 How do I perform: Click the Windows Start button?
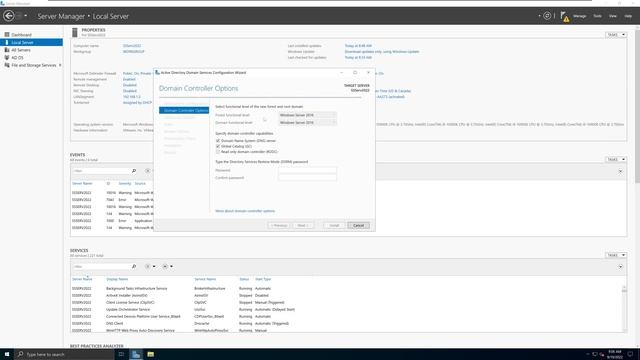coord(7,354)
